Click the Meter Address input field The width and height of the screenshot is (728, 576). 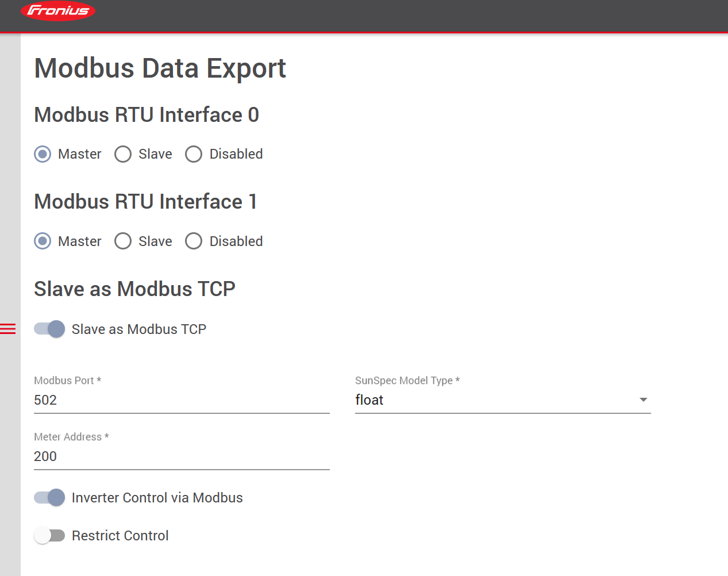pyautogui.click(x=181, y=456)
